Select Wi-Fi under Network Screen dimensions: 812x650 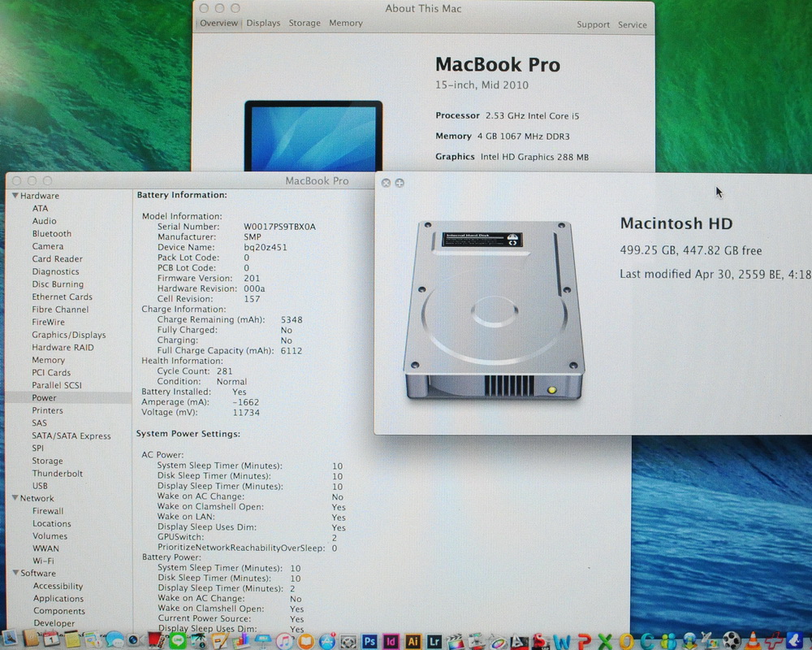44,561
